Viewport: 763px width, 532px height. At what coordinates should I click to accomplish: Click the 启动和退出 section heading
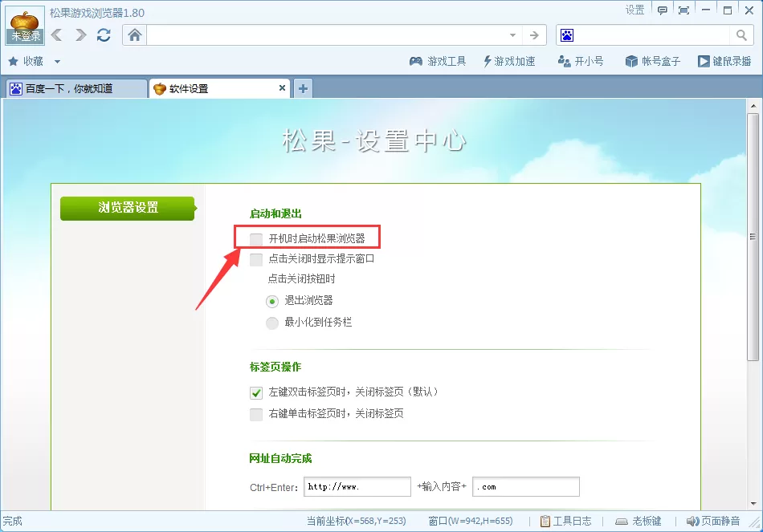point(275,214)
